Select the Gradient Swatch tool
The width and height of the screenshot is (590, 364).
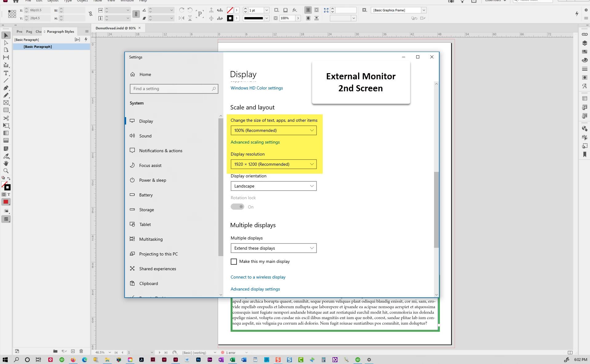[x=6, y=133]
